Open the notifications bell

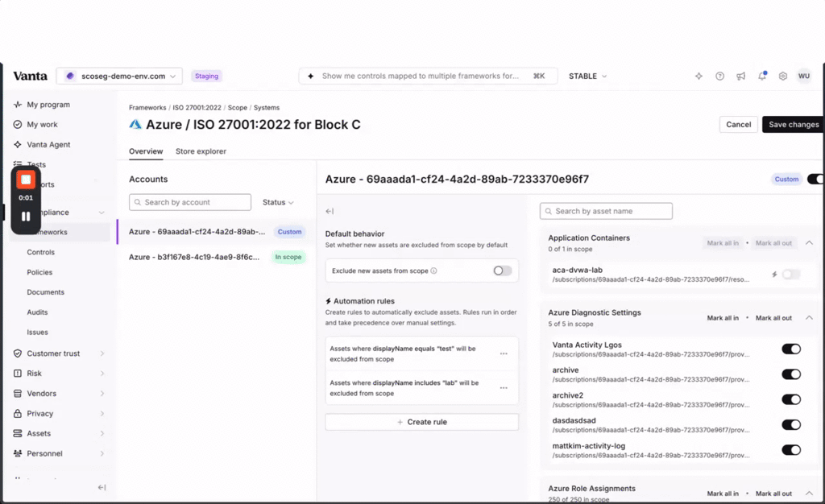(x=762, y=76)
